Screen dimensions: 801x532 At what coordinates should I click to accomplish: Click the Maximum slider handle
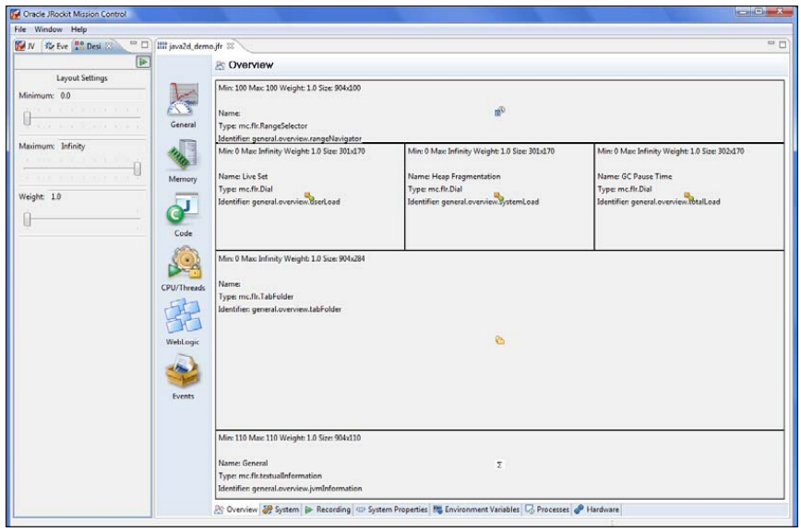coord(137,168)
